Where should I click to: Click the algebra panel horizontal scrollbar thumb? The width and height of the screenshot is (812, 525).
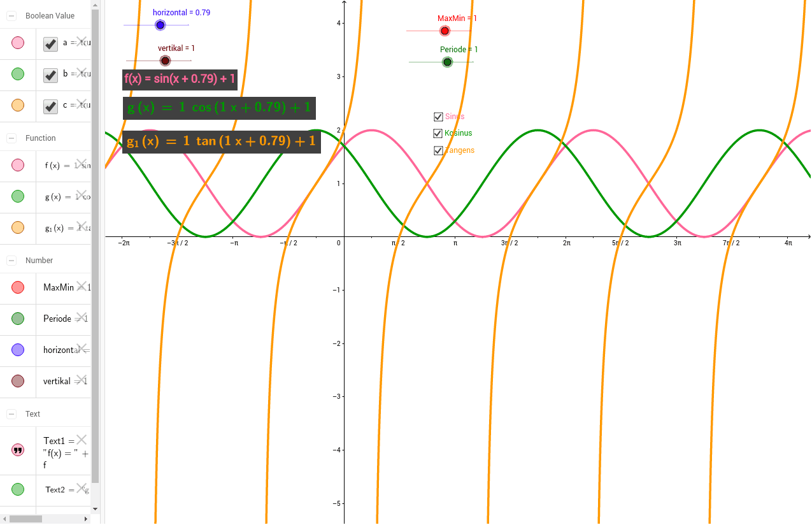click(25, 519)
